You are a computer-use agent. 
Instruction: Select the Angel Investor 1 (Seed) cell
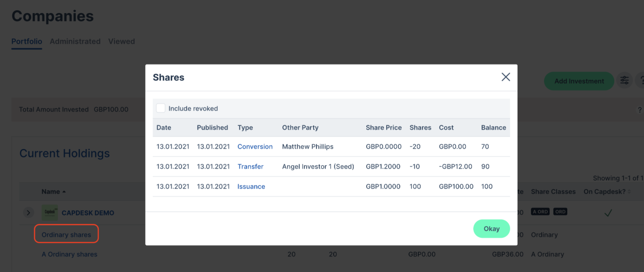click(318, 167)
